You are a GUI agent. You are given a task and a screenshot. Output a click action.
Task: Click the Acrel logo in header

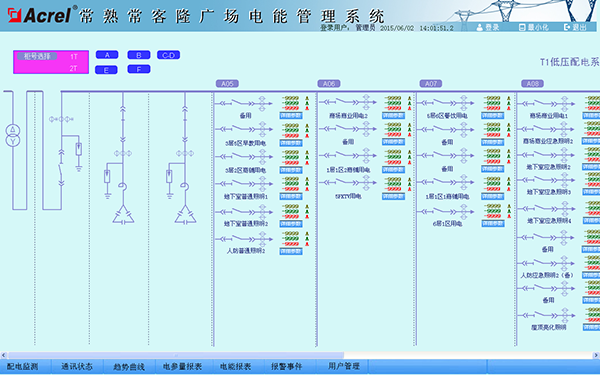(x=40, y=15)
